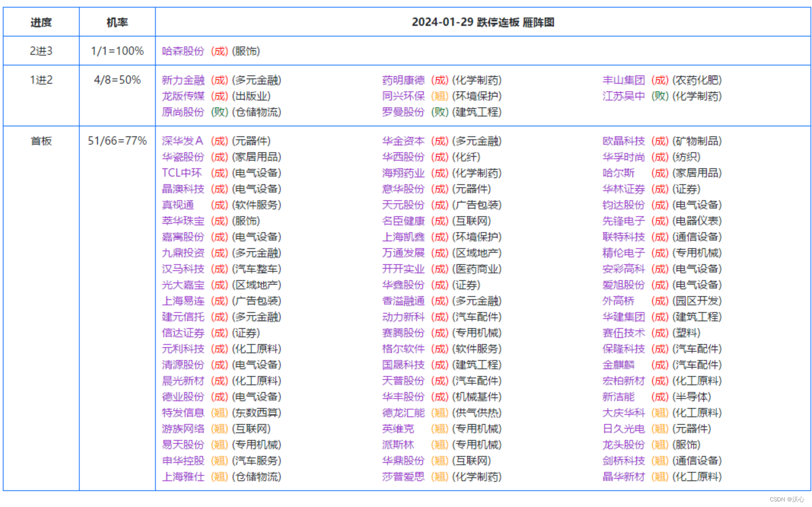Click the 原尚股份 stock name
The width and height of the screenshot is (812, 507).
click(183, 112)
